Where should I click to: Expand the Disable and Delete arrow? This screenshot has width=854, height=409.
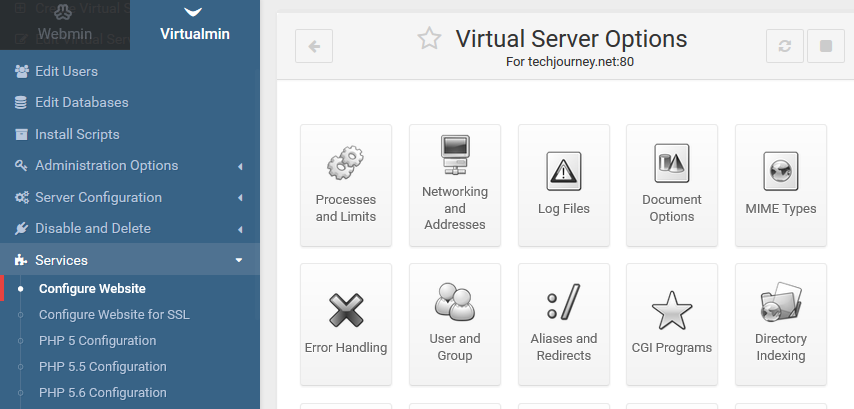(240, 230)
